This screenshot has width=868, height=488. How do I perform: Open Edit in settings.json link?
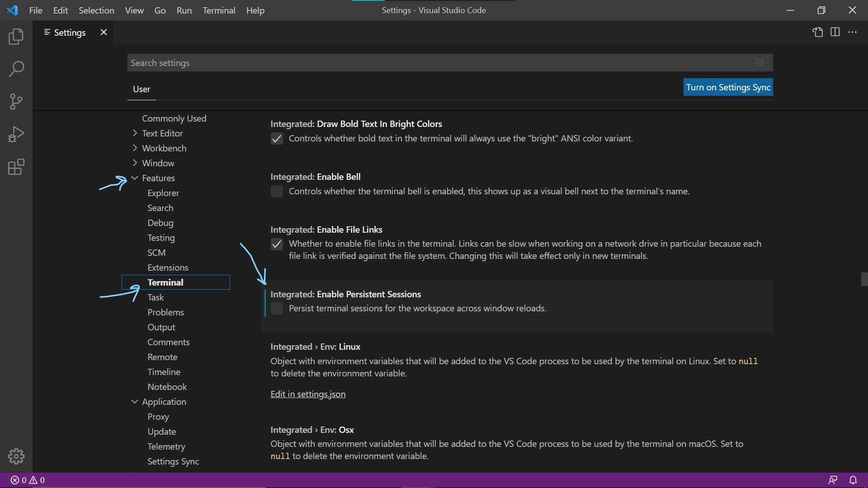[307, 393]
